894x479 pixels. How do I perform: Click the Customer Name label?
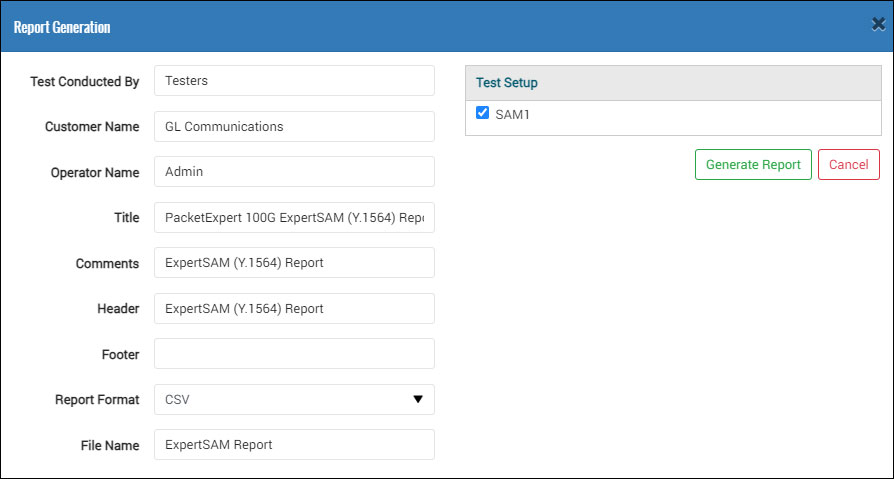tap(92, 127)
